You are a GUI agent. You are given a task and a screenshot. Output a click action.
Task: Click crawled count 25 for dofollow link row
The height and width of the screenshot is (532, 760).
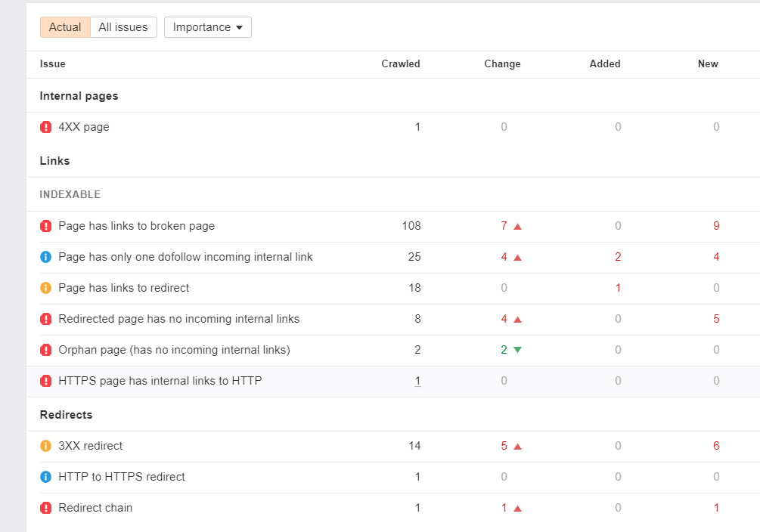pos(414,257)
